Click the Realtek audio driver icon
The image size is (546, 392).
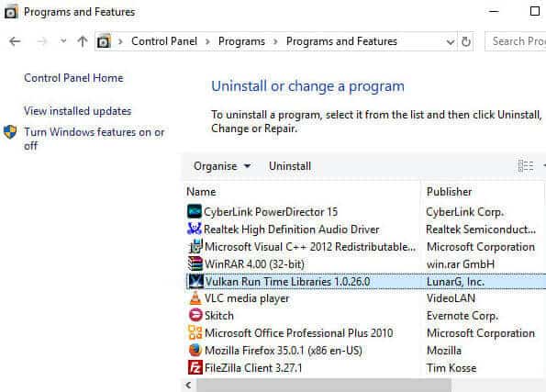pyautogui.click(x=195, y=229)
